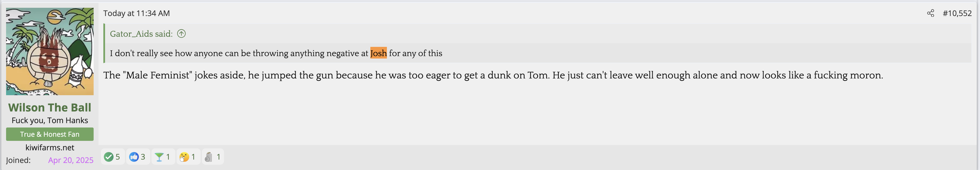Click the green cocktail glass reaction

[159, 157]
